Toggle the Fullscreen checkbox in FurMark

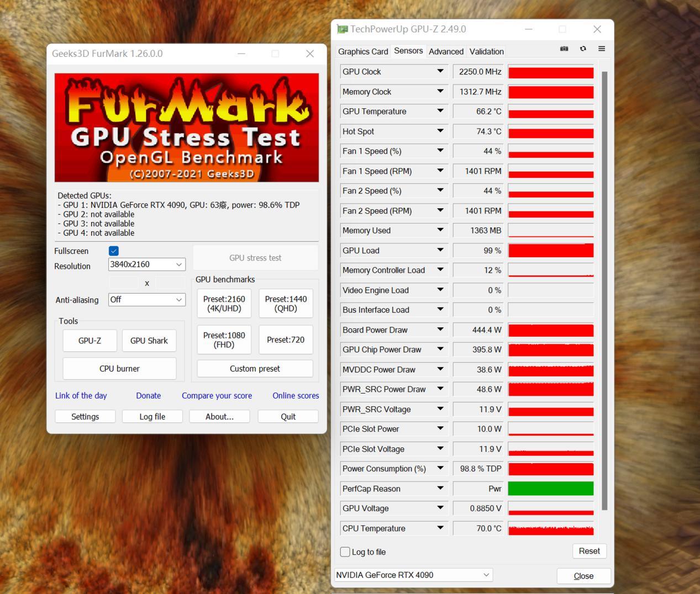(x=114, y=251)
